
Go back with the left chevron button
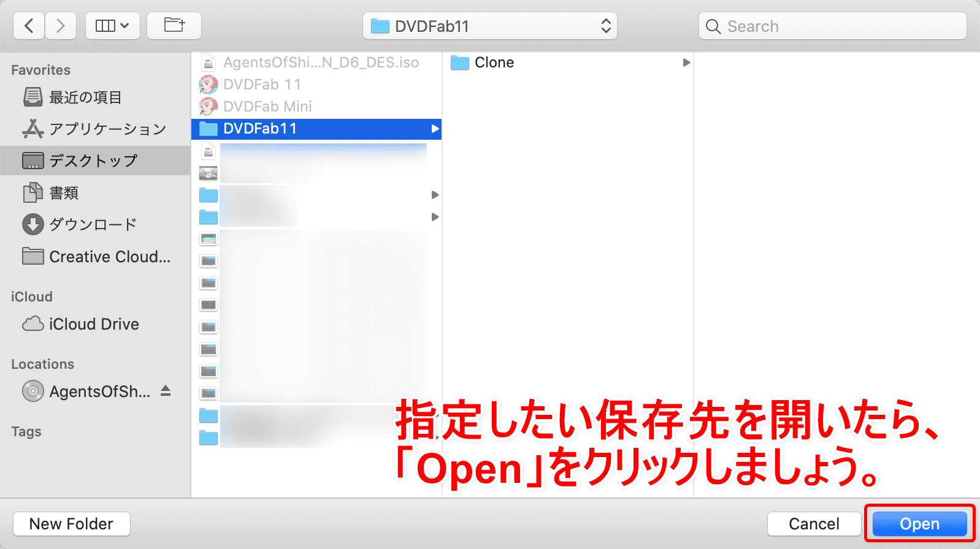click(x=29, y=26)
